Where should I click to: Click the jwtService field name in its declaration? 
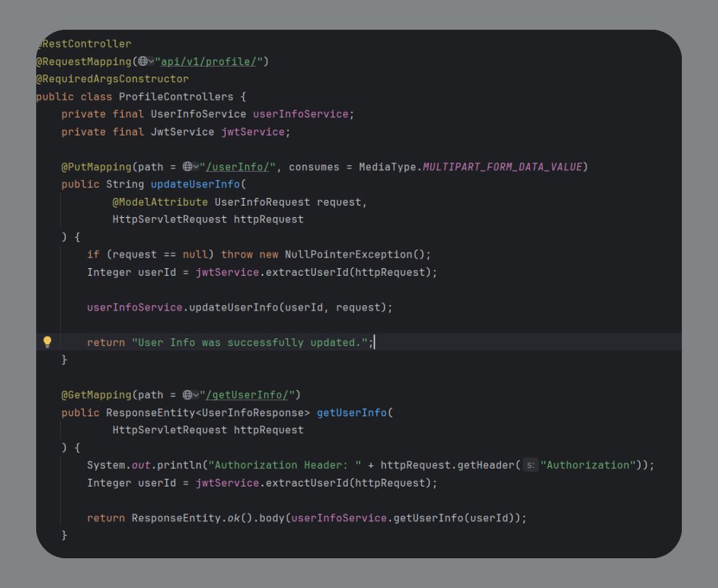click(x=253, y=132)
